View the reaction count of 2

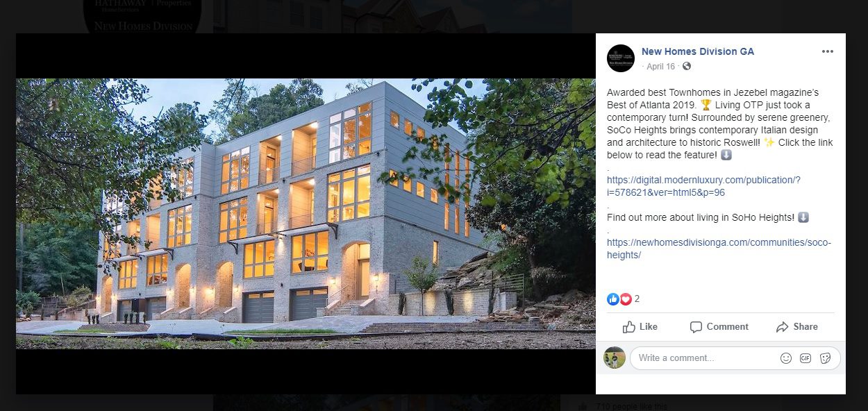tap(637, 299)
